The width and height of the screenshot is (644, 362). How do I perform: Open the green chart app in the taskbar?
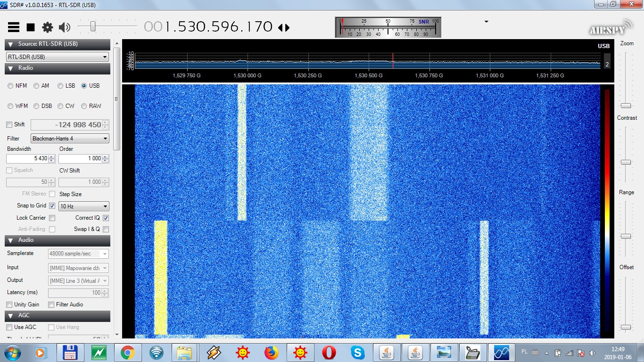[99, 353]
